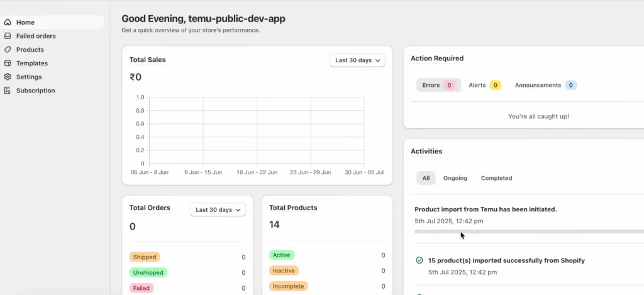Click the Shipped orders badge

145,257
